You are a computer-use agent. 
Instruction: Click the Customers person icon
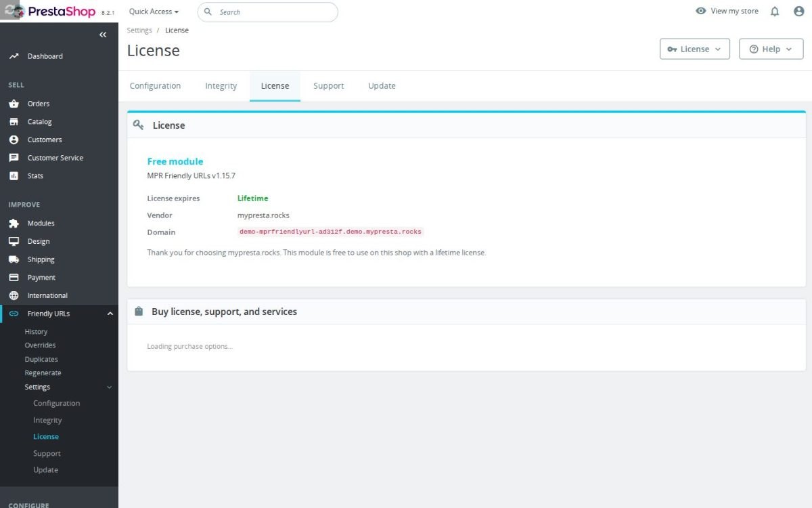(x=14, y=140)
